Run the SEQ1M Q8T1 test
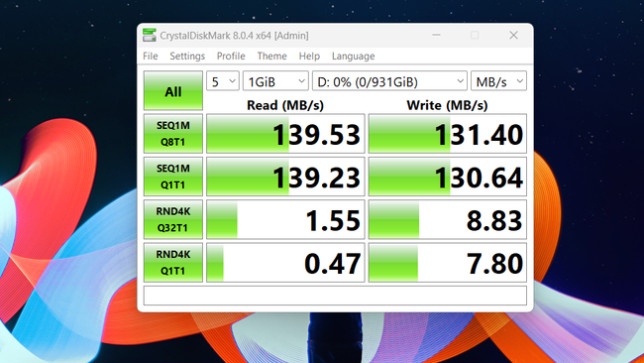The width and height of the screenshot is (644, 363). click(173, 134)
